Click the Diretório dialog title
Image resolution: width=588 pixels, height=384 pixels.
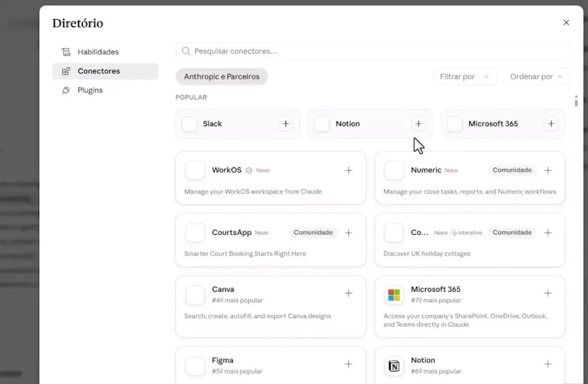[x=78, y=23]
